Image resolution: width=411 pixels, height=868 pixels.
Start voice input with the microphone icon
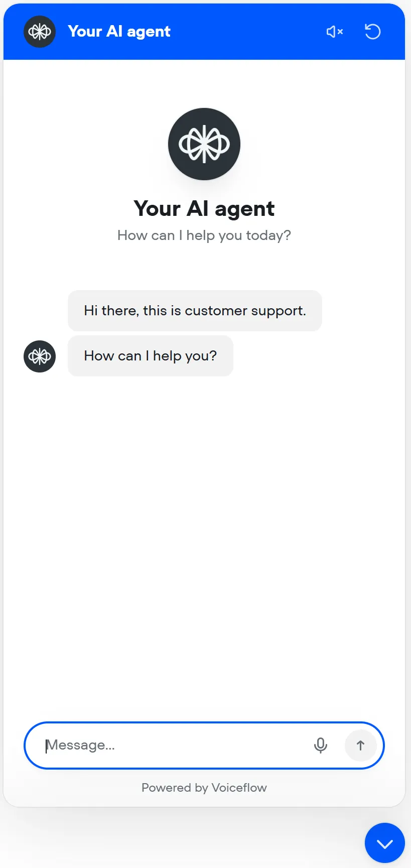(321, 746)
